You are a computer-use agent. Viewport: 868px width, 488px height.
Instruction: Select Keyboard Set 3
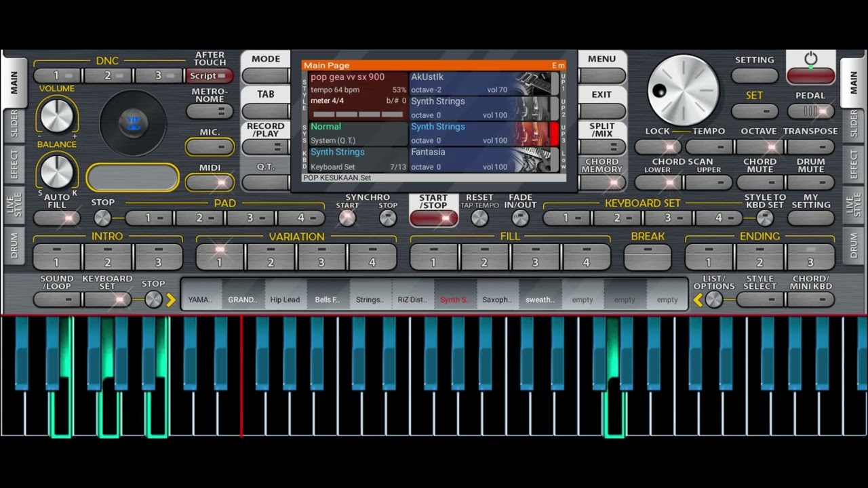(x=668, y=218)
